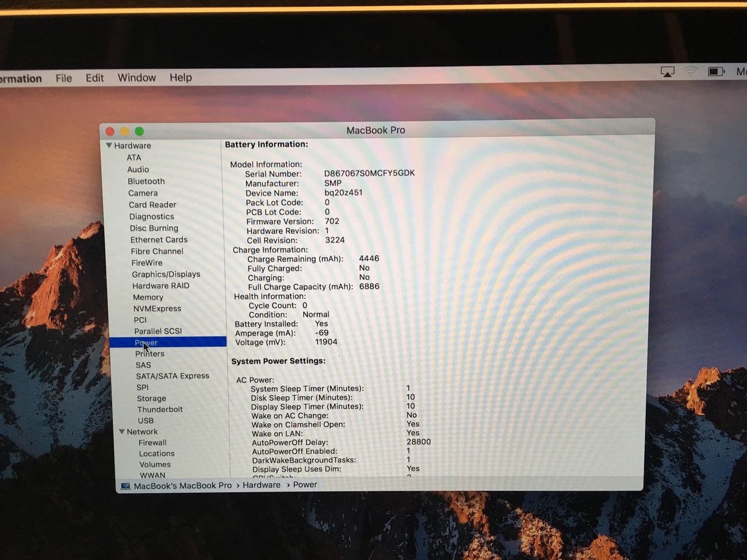The height and width of the screenshot is (560, 747).
Task: Click the MacBook computer icon in path bar
Action: click(125, 486)
